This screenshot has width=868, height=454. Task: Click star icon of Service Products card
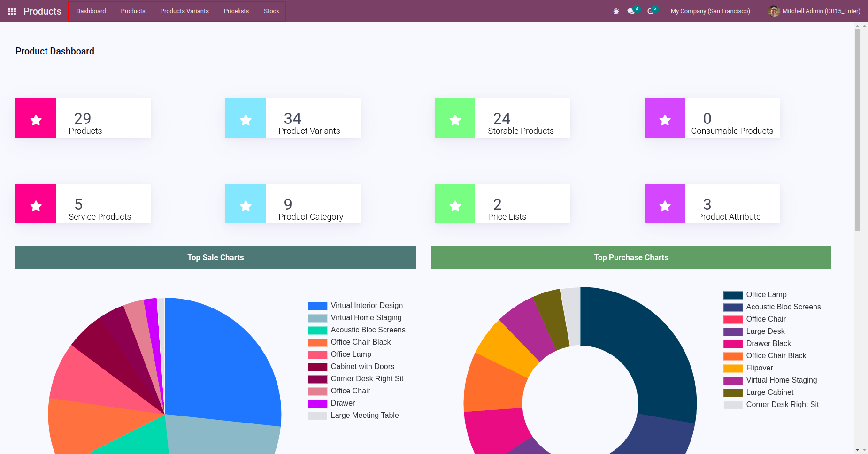[36, 206]
